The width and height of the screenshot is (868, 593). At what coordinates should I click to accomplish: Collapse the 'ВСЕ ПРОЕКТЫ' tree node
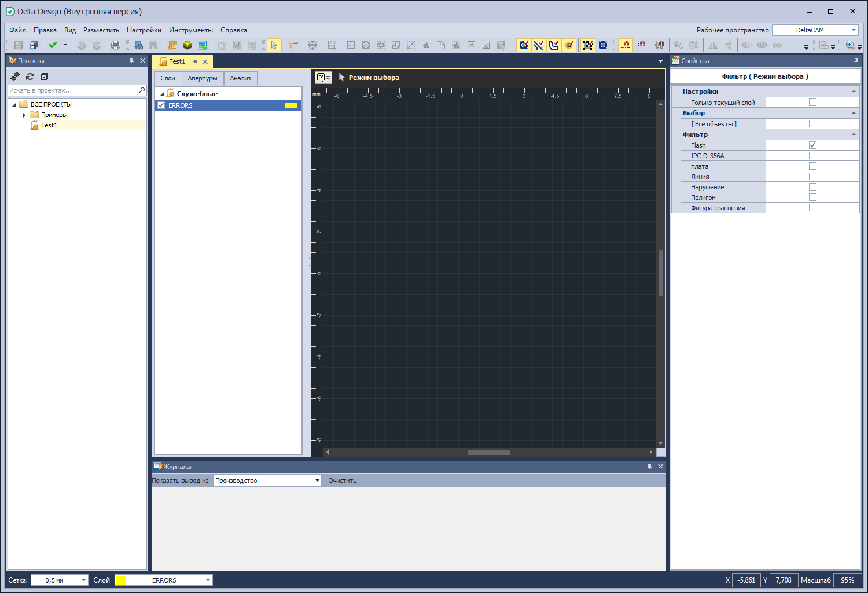pos(14,105)
